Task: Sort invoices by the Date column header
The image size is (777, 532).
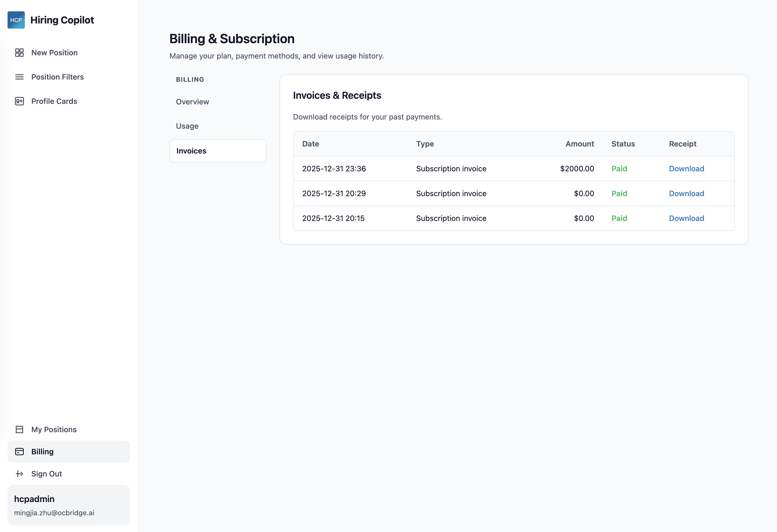Action: [310, 144]
